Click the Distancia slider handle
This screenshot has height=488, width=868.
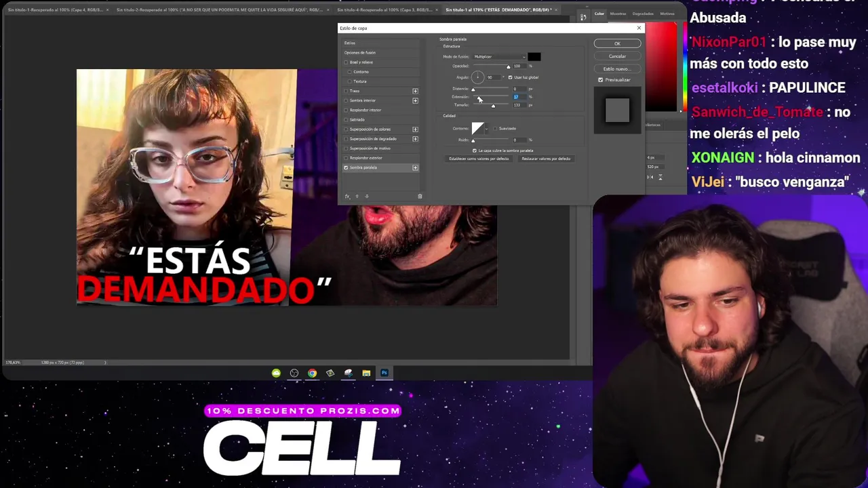click(x=473, y=90)
